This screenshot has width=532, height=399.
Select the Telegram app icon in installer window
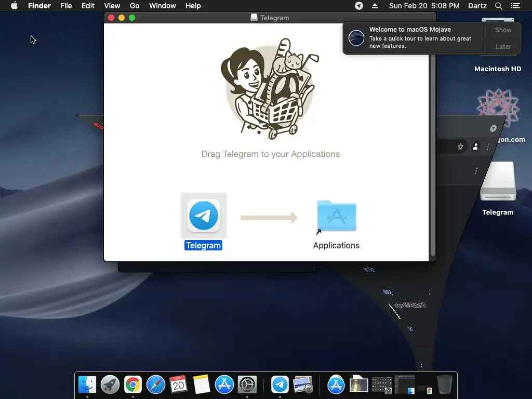204,216
